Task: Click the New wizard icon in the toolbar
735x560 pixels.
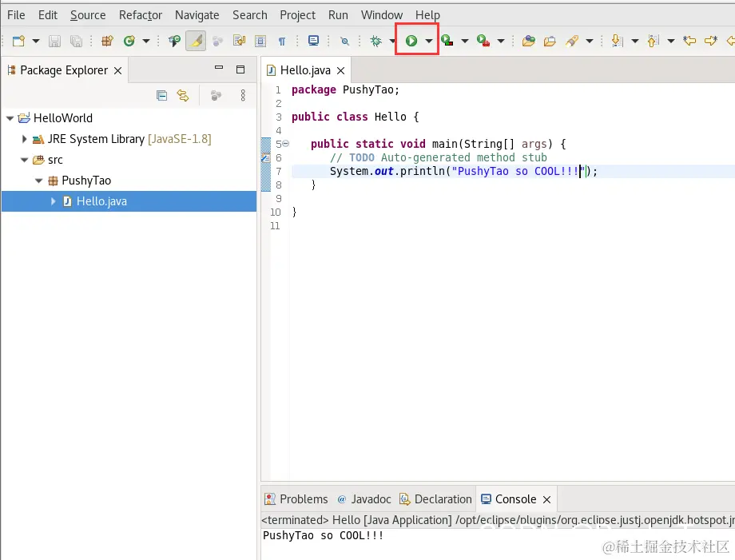Action: pyautogui.click(x=18, y=42)
